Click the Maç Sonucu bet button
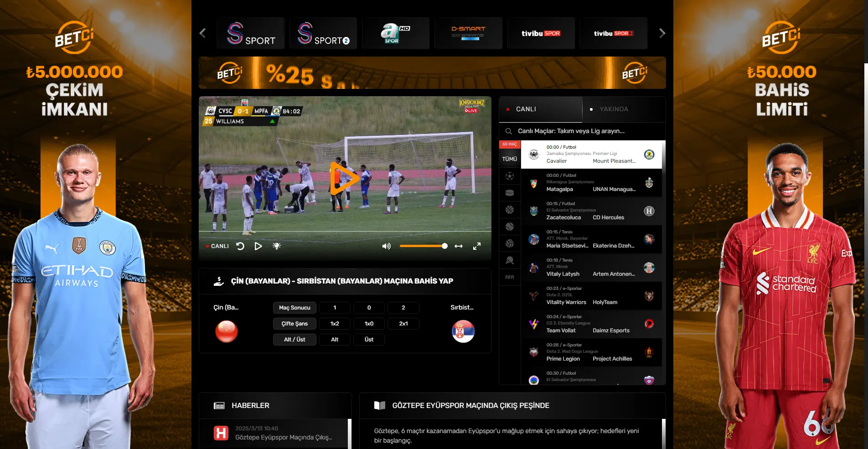 pyautogui.click(x=294, y=307)
